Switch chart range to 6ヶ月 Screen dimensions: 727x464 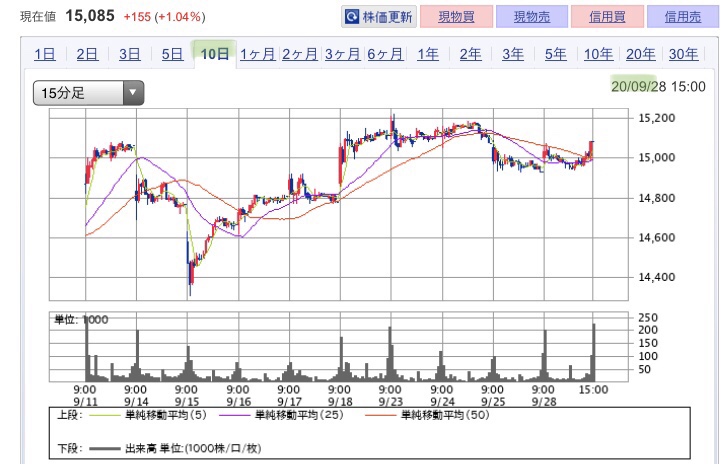tap(385, 54)
